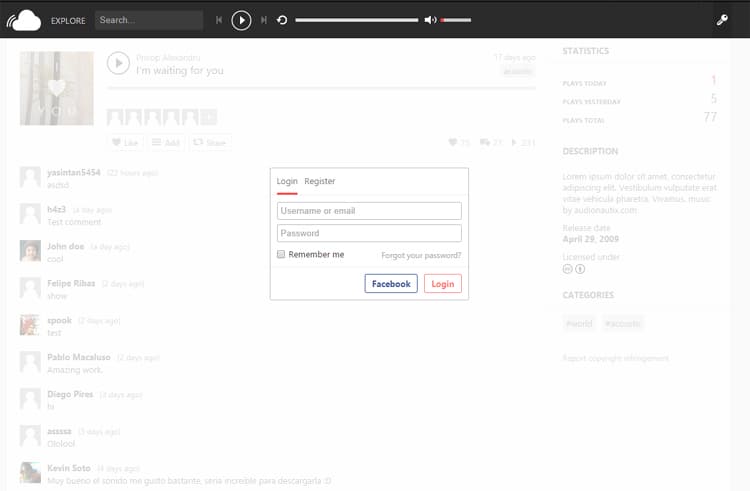Viewport: 750px width, 491px height.
Task: Click the plays count icon
Action: pyautogui.click(x=514, y=142)
